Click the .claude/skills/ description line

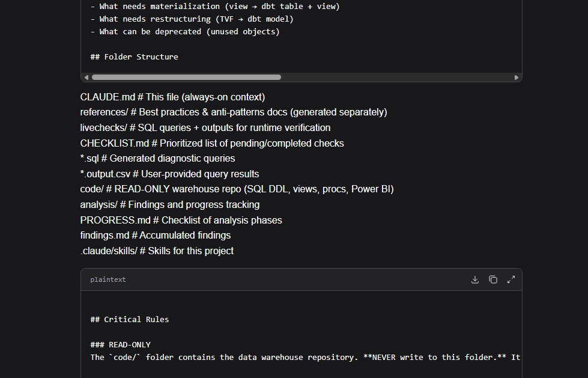click(157, 251)
